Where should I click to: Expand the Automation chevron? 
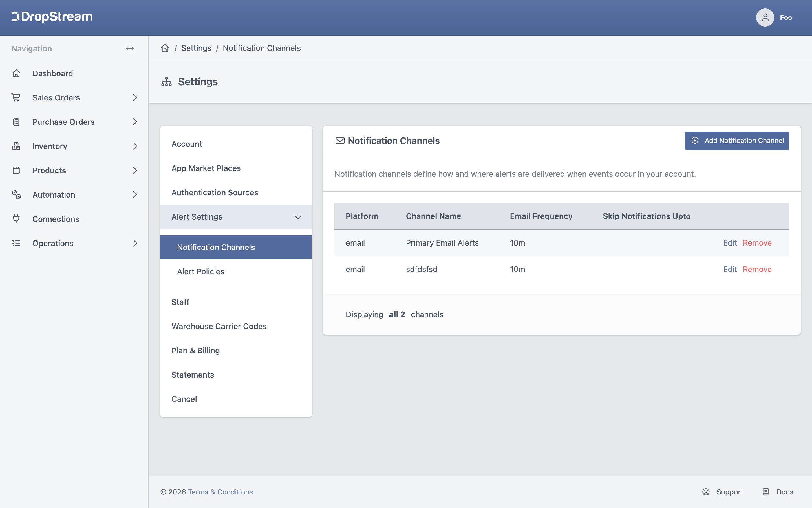coord(135,194)
